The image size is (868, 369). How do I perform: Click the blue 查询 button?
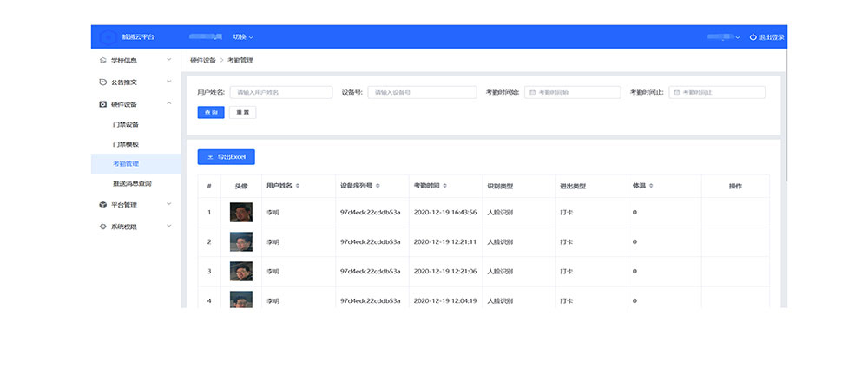[211, 112]
